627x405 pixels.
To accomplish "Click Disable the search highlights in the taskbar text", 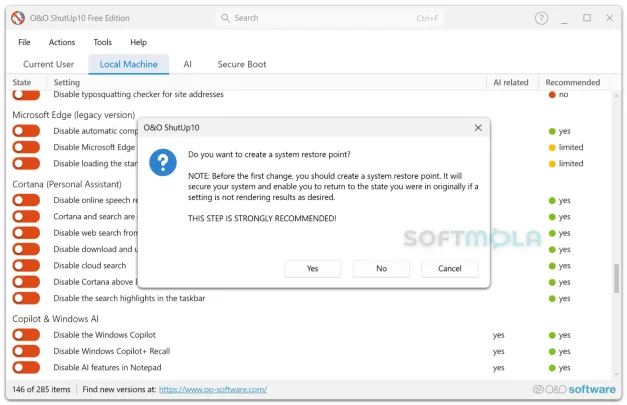I will point(129,298).
